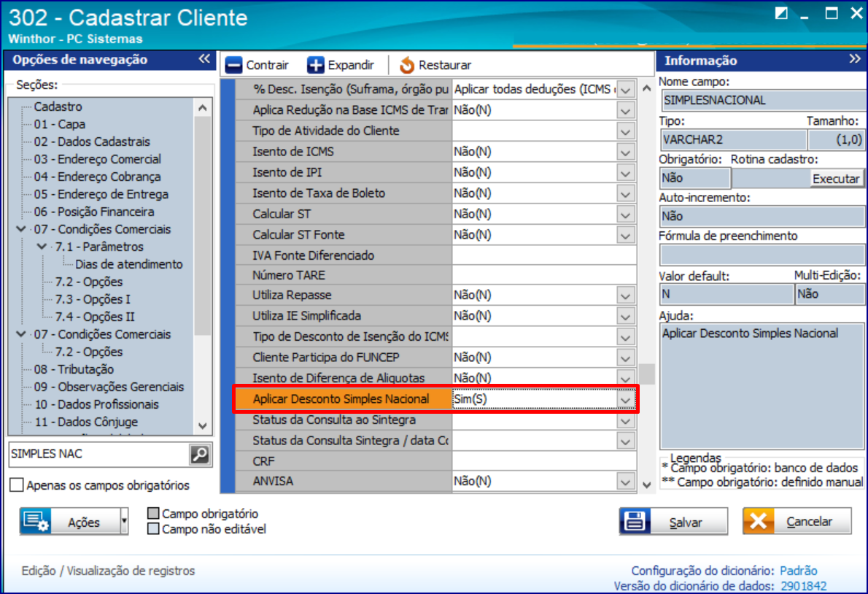Open the Utiliza Repasse dropdown

[626, 296]
